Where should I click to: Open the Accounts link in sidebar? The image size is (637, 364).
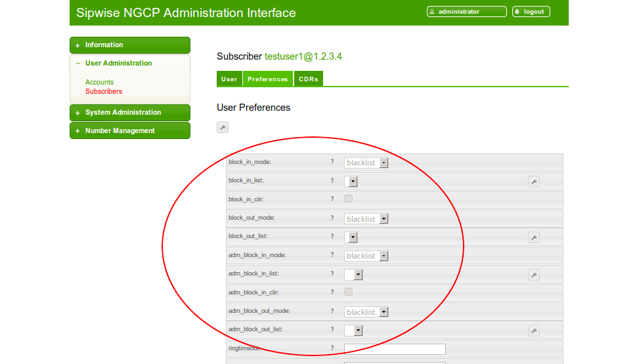(100, 82)
